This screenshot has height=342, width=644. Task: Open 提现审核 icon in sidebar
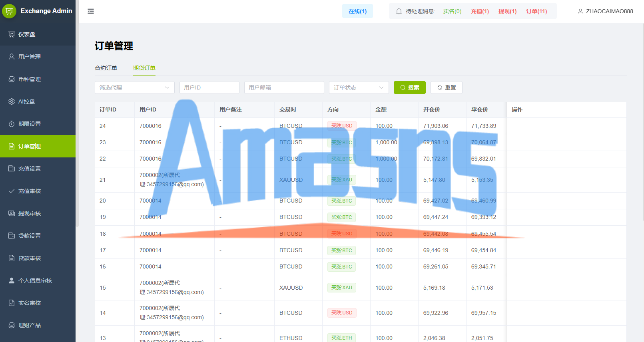click(x=12, y=213)
